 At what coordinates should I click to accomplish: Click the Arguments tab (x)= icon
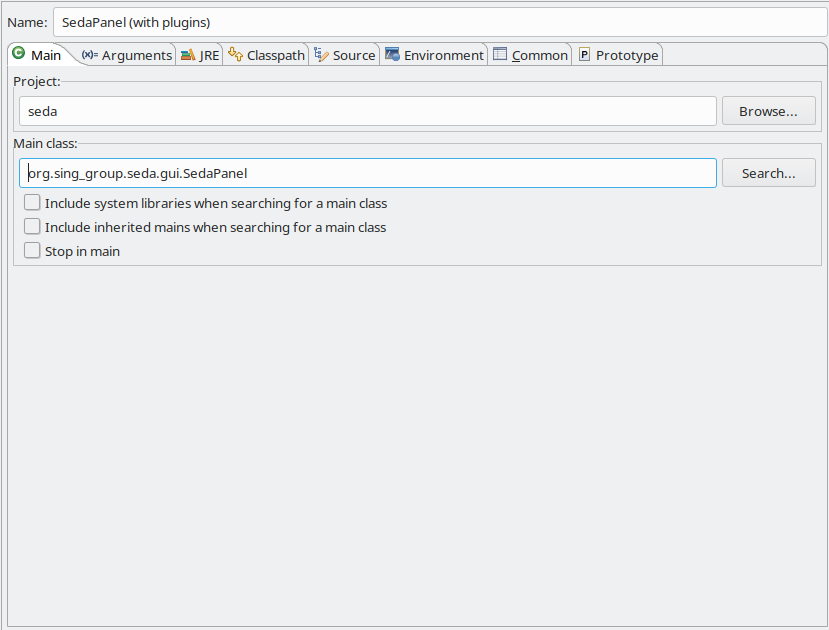(89, 55)
